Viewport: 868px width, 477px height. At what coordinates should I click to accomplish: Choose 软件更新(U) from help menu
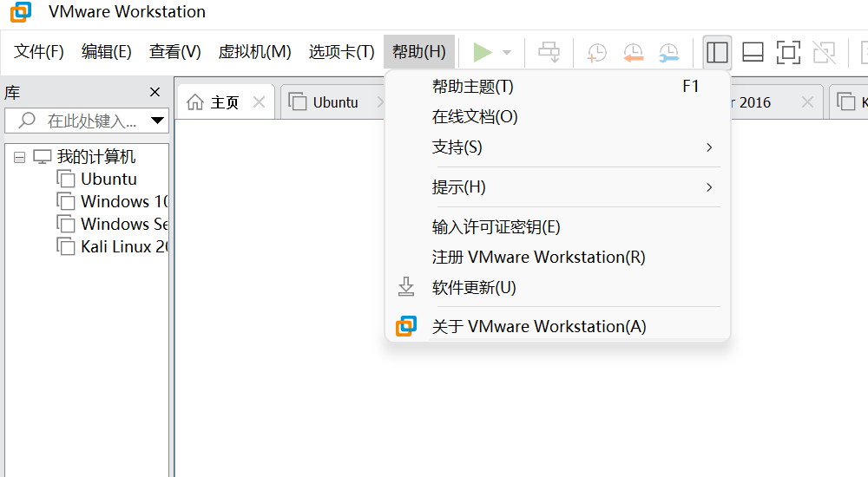[x=474, y=287]
